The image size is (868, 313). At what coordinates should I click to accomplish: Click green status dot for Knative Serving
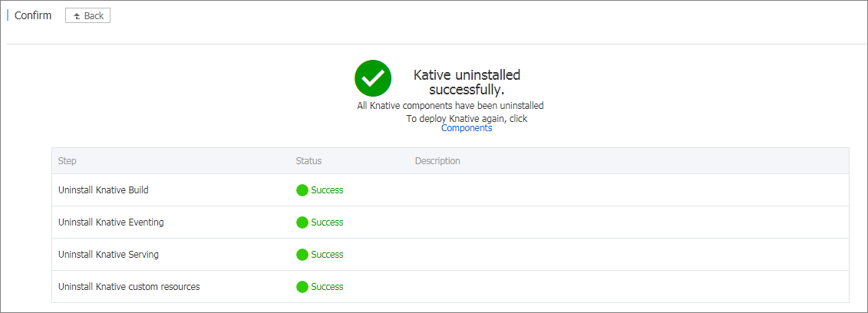pyautogui.click(x=302, y=255)
